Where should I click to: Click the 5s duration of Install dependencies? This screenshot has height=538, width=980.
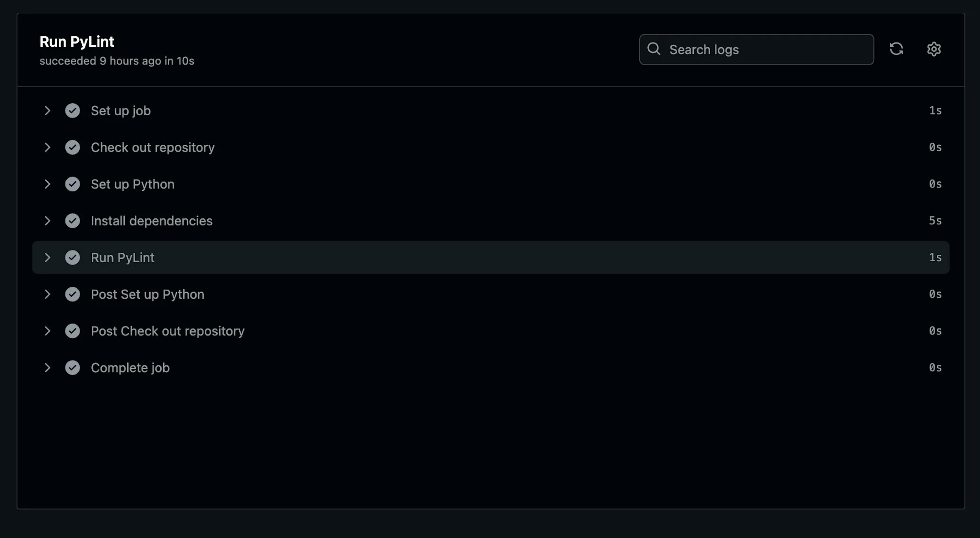click(x=935, y=221)
